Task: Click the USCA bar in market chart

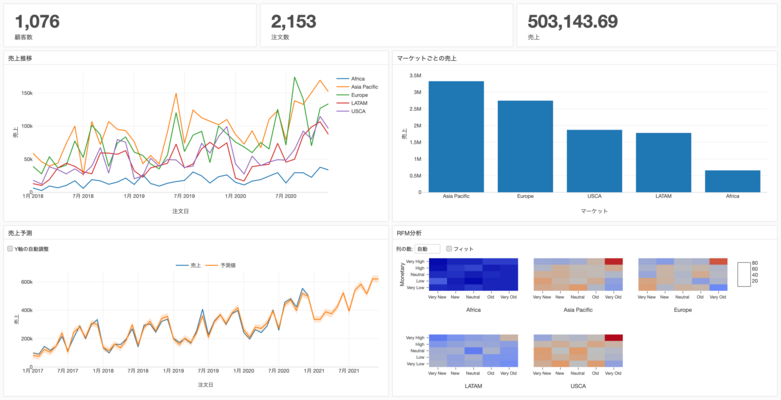Action: click(594, 161)
